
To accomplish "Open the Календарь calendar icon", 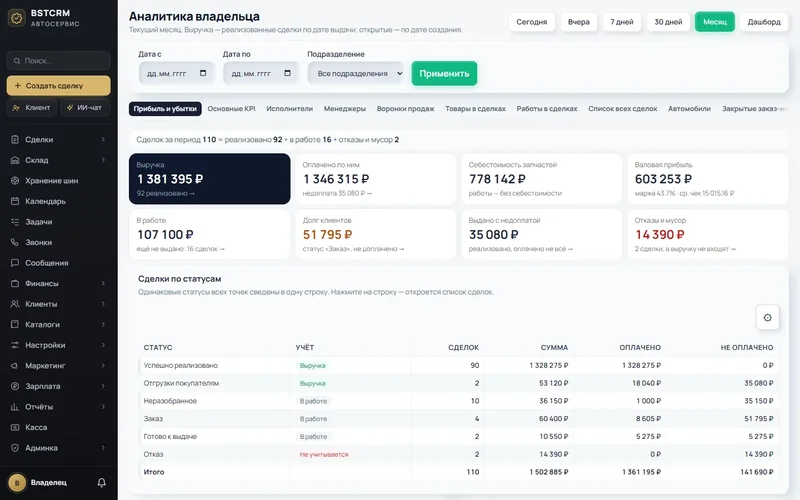I will 15,201.
